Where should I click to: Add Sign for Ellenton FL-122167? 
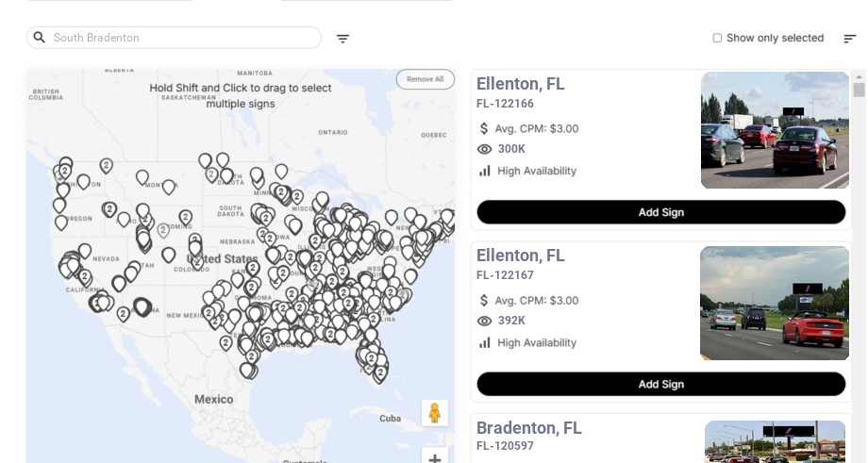pos(660,384)
